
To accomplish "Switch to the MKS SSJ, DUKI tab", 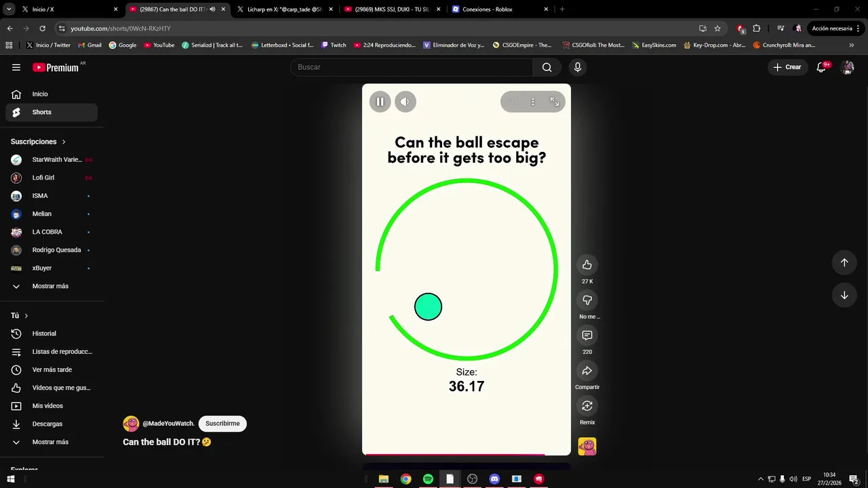I will pos(391,9).
